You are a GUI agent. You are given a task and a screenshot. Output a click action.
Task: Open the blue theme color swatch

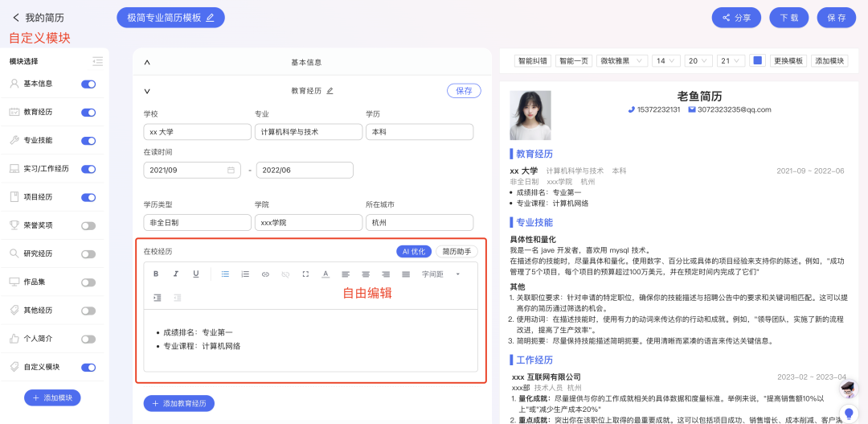pyautogui.click(x=758, y=60)
